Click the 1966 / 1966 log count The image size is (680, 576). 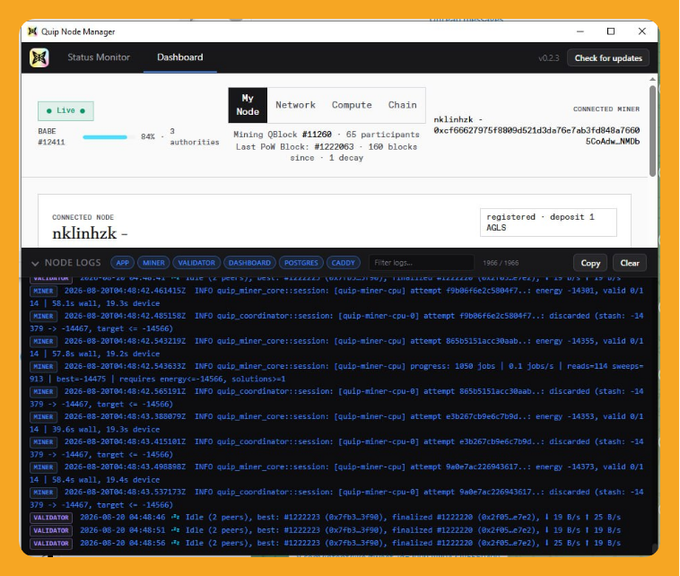[500, 263]
